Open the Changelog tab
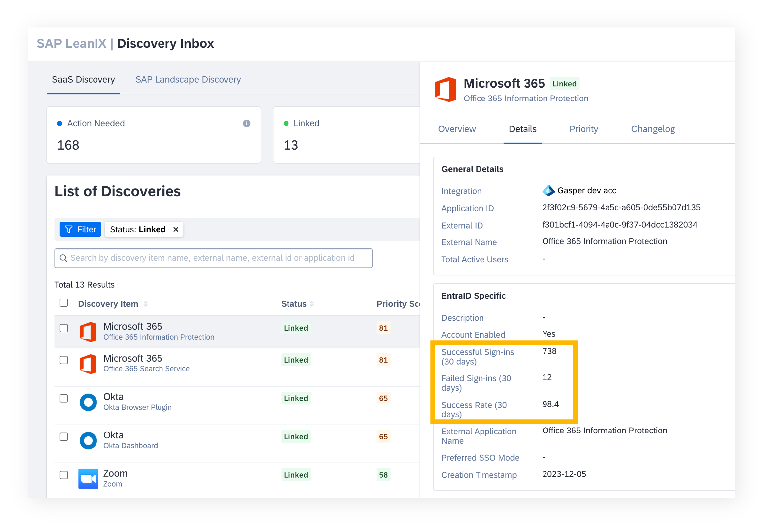Viewport: 769px width, 532px height. [x=653, y=129]
